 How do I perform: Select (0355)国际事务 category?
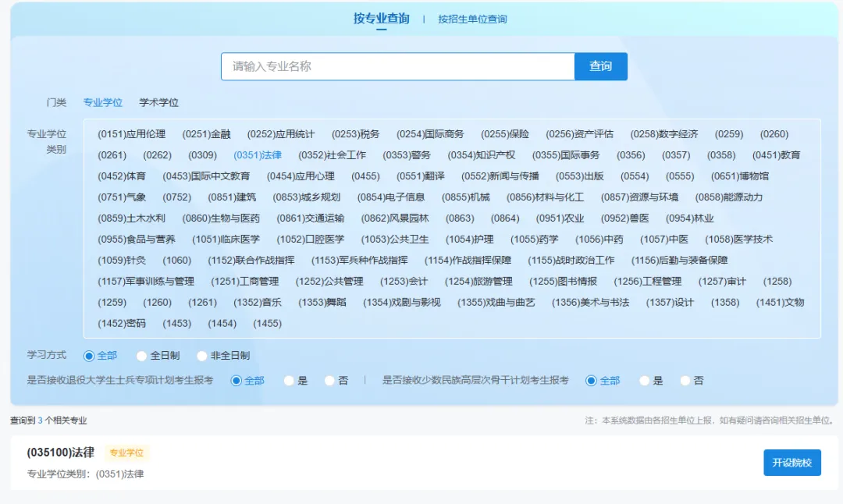(566, 155)
